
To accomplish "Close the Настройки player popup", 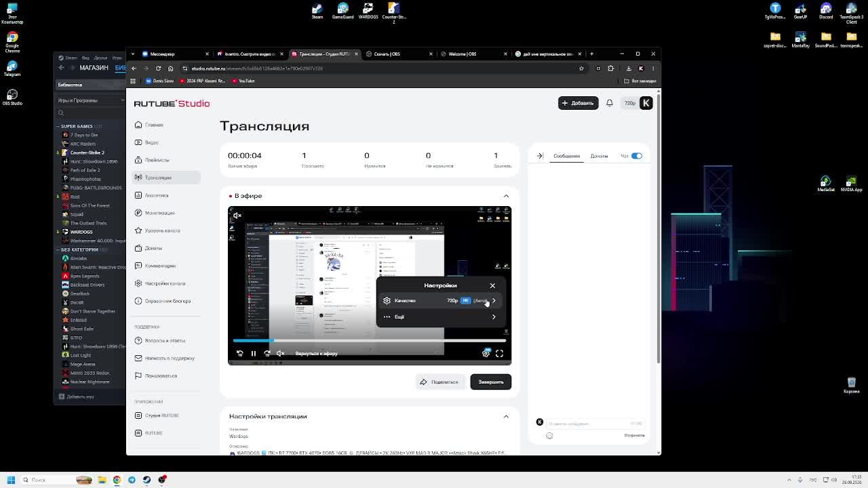I will click(x=492, y=285).
